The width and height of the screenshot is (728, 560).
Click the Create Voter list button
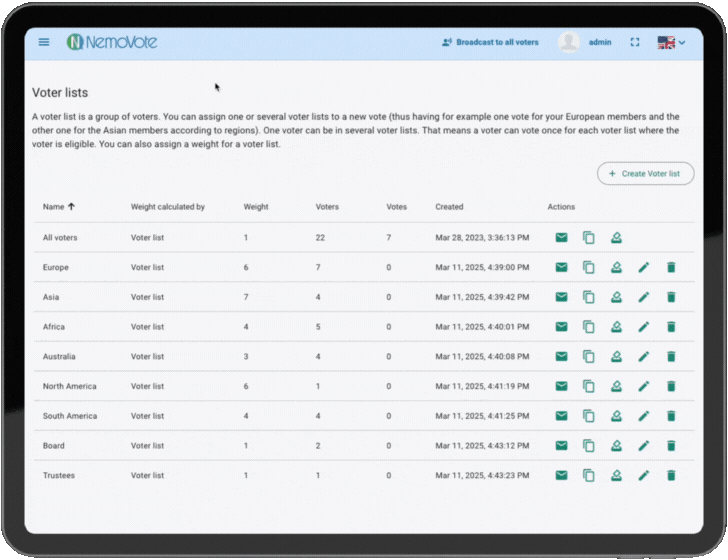click(x=645, y=174)
